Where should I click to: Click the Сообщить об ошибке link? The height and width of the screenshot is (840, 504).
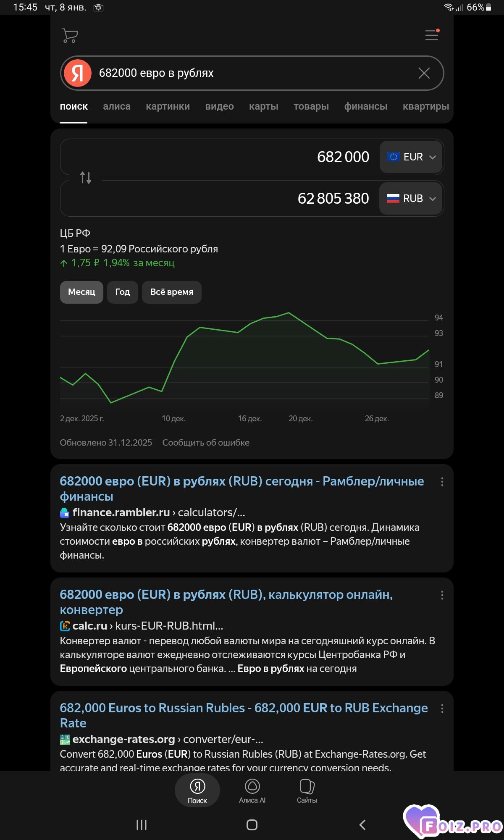(206, 443)
